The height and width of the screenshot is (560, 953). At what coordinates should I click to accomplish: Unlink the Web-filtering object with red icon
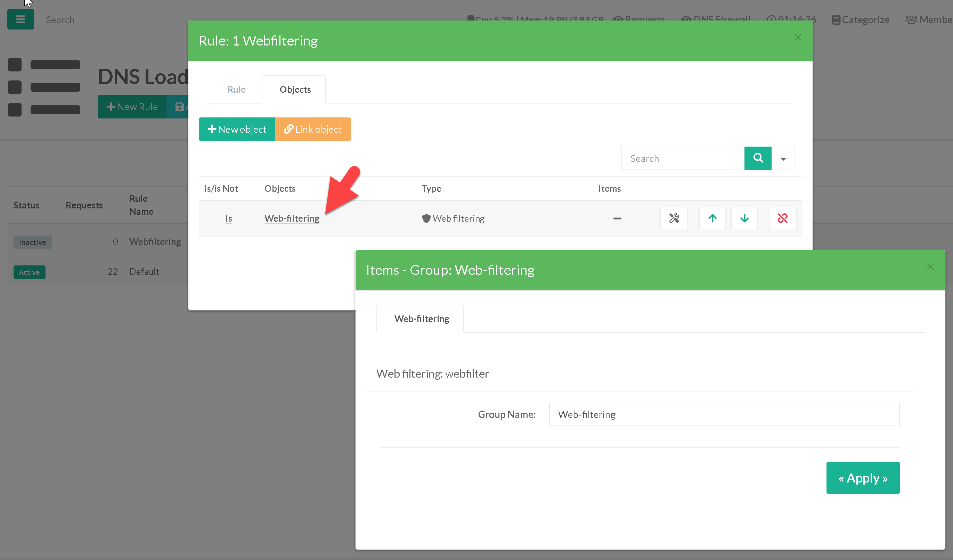click(782, 219)
